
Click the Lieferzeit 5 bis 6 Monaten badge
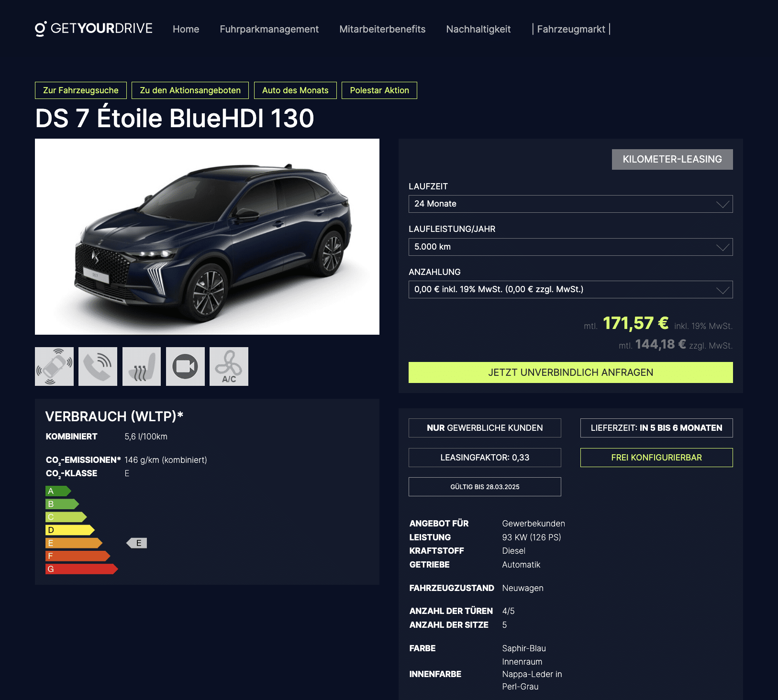656,428
